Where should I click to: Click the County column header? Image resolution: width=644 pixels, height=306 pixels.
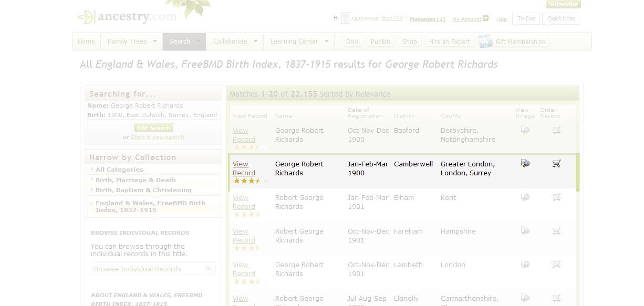[x=451, y=115]
